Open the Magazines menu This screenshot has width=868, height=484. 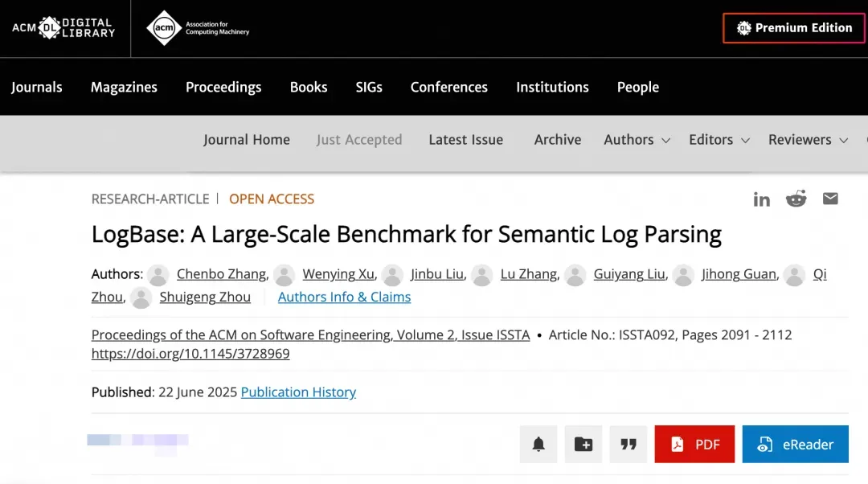(x=124, y=87)
